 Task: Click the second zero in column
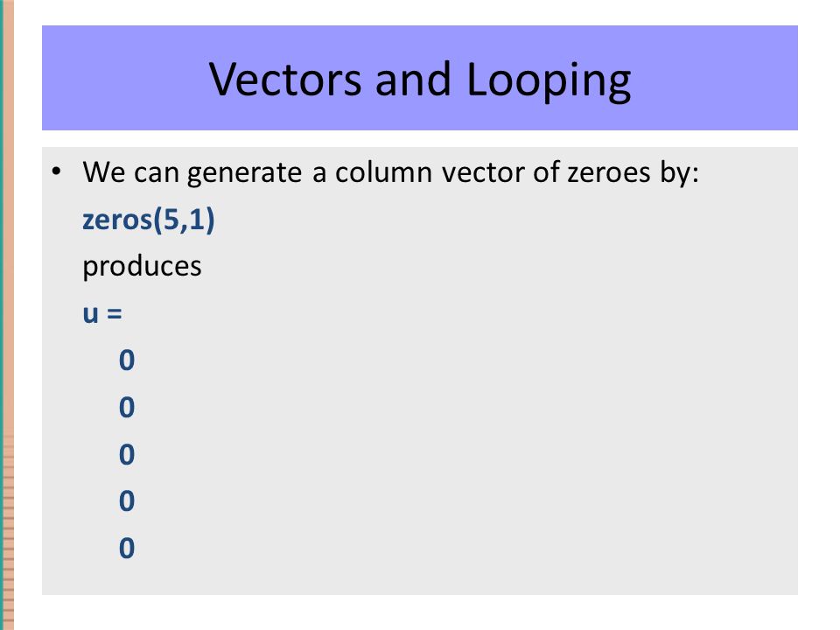pyautogui.click(x=127, y=407)
